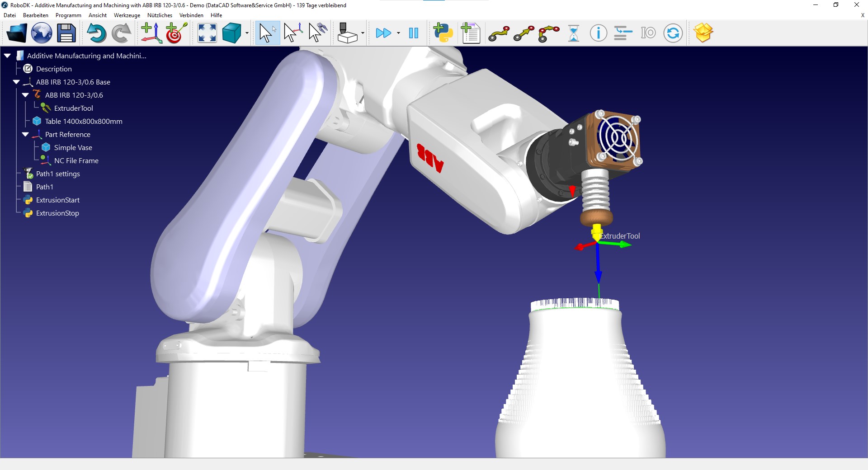The height and width of the screenshot is (470, 868).
Task: Open the Bearbeiten menu
Action: (36, 15)
